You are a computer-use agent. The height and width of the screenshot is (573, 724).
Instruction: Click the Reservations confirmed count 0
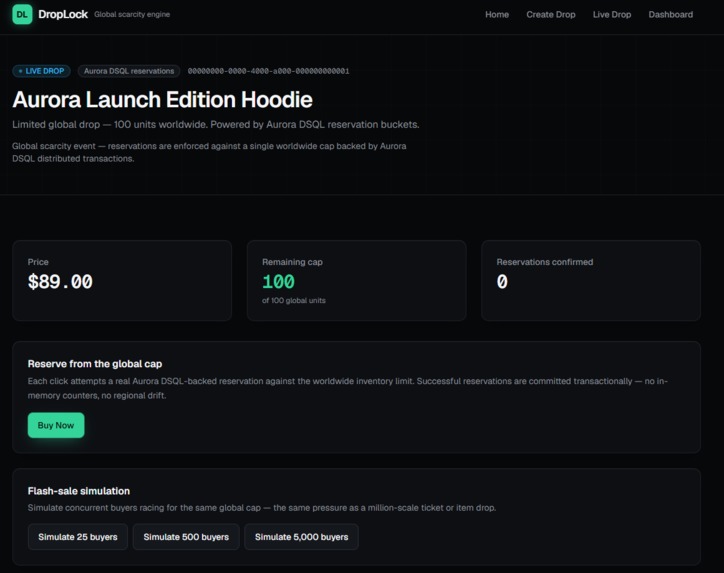pos(502,282)
